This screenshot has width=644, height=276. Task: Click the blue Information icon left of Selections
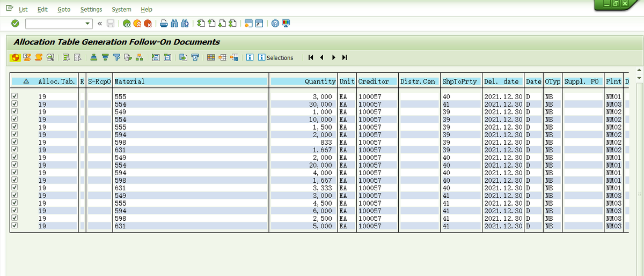click(x=250, y=57)
